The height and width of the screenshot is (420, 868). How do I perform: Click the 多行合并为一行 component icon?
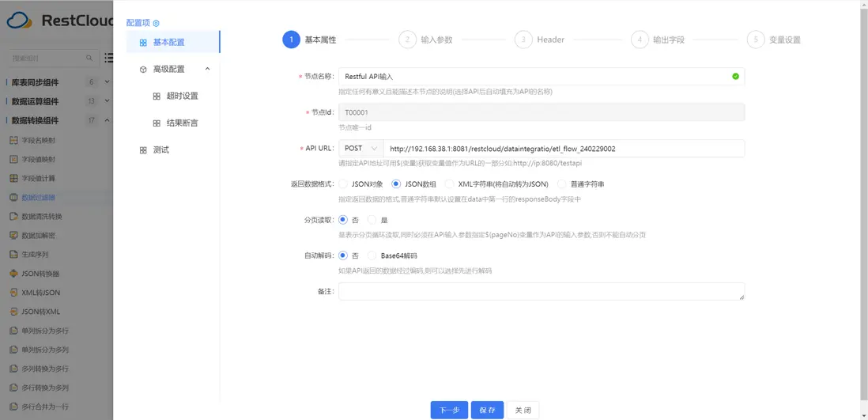click(x=14, y=406)
